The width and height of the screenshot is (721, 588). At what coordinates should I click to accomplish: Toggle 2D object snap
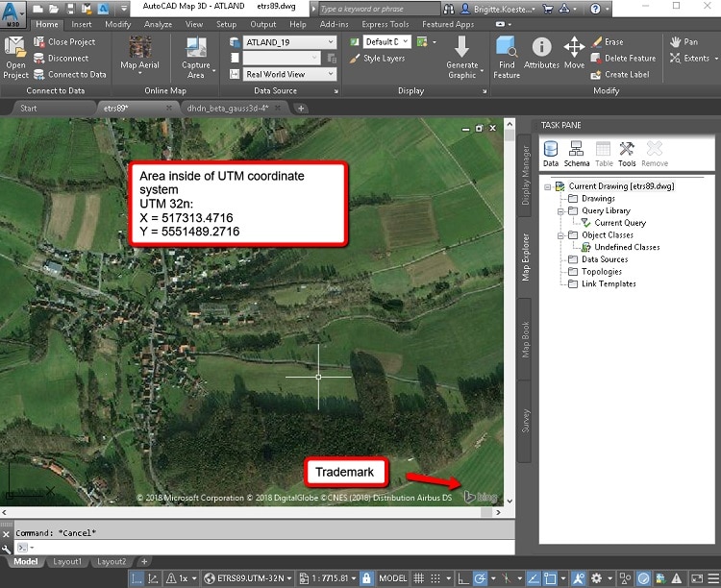pos(550,577)
